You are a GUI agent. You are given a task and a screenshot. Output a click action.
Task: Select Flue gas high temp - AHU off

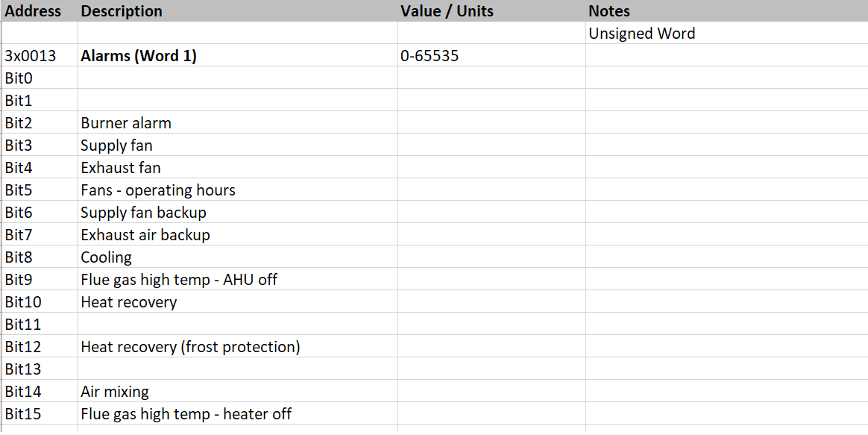tap(179, 280)
